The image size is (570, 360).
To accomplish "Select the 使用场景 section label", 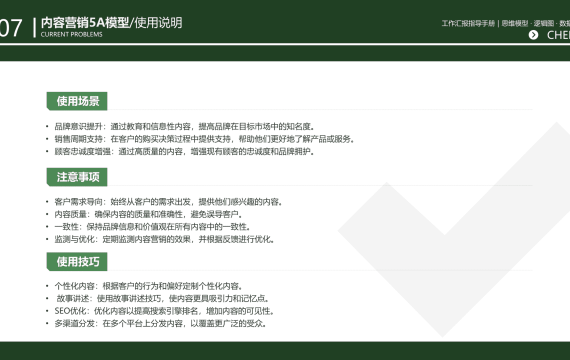I will [77, 101].
